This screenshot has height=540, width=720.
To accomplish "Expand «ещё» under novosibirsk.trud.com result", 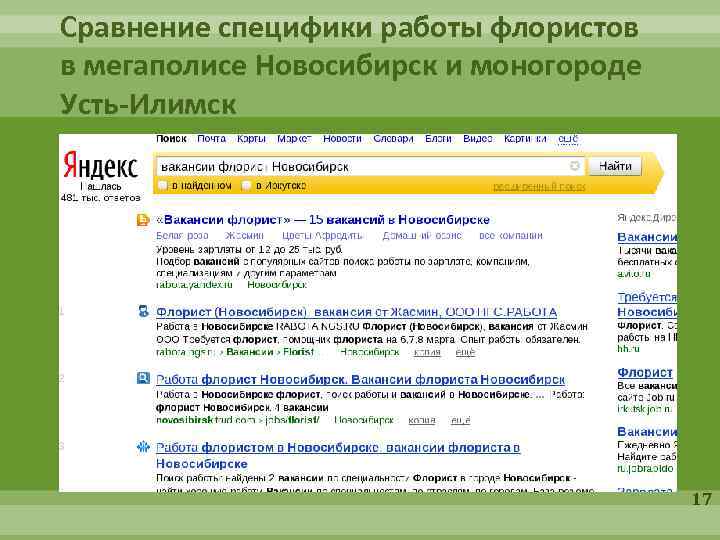I will (461, 420).
